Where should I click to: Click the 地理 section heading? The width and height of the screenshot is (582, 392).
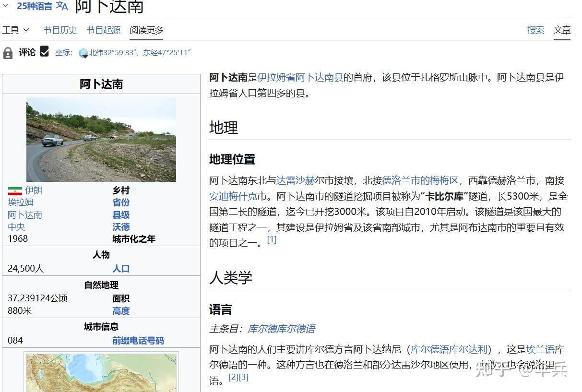(x=224, y=128)
